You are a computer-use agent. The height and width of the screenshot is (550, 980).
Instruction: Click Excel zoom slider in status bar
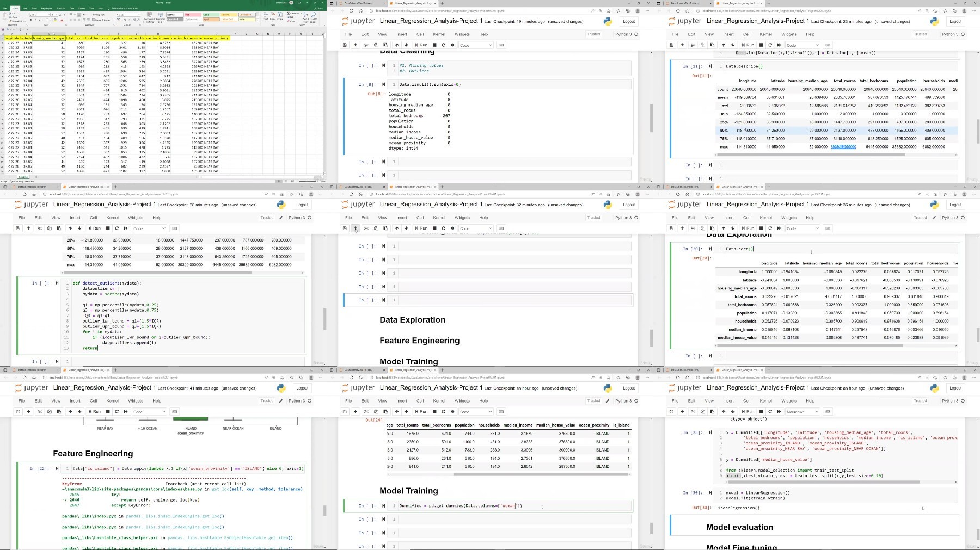click(x=308, y=181)
